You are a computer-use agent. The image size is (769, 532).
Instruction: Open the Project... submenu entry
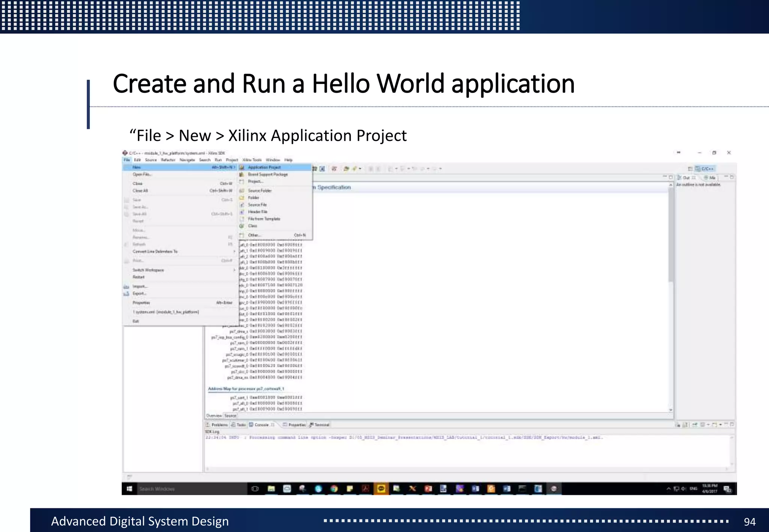point(275,182)
